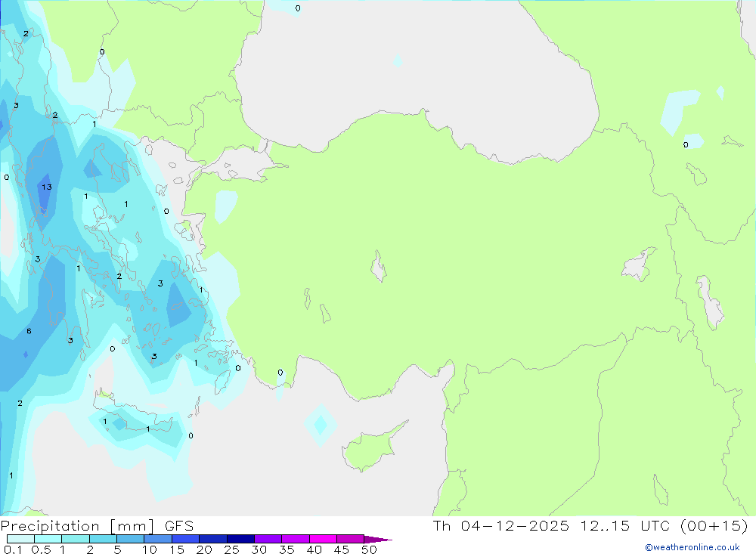Viewport: 756px width, 554px height.
Task: Click the legend value '10'
Action: pyautogui.click(x=149, y=549)
